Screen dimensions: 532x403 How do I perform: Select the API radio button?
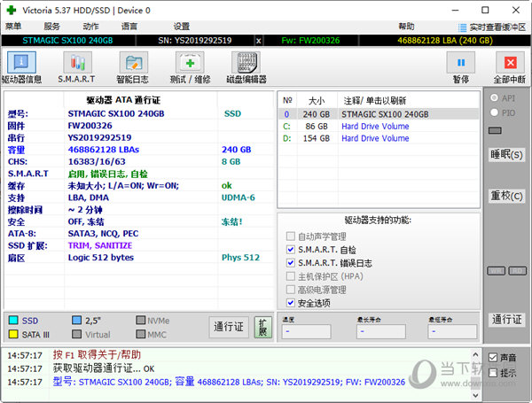(x=494, y=98)
